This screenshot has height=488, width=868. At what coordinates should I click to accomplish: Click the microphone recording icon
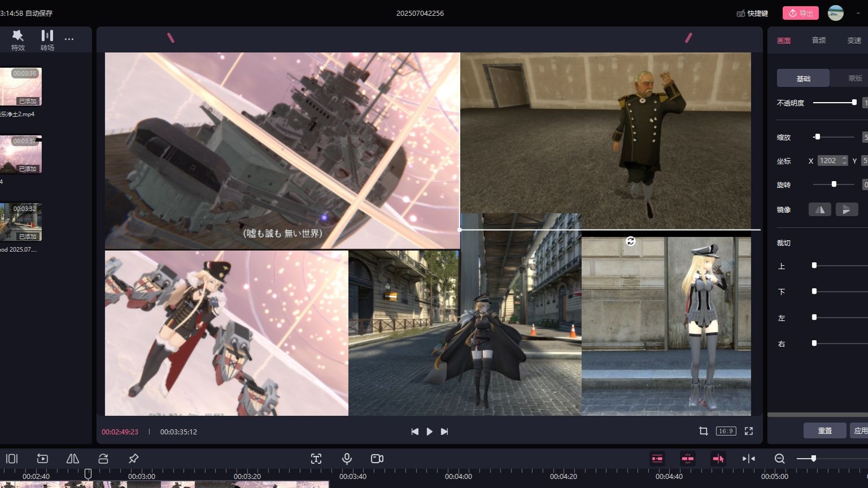(x=346, y=459)
